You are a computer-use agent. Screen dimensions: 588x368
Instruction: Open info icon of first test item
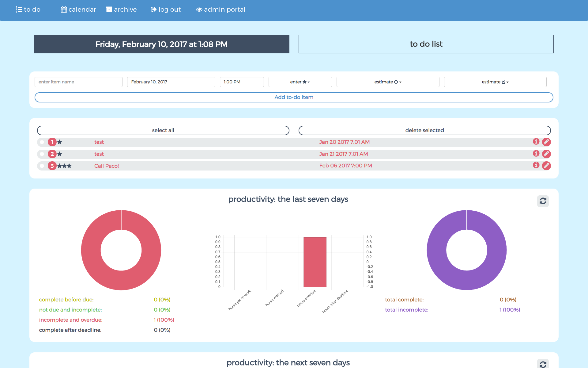tap(536, 141)
